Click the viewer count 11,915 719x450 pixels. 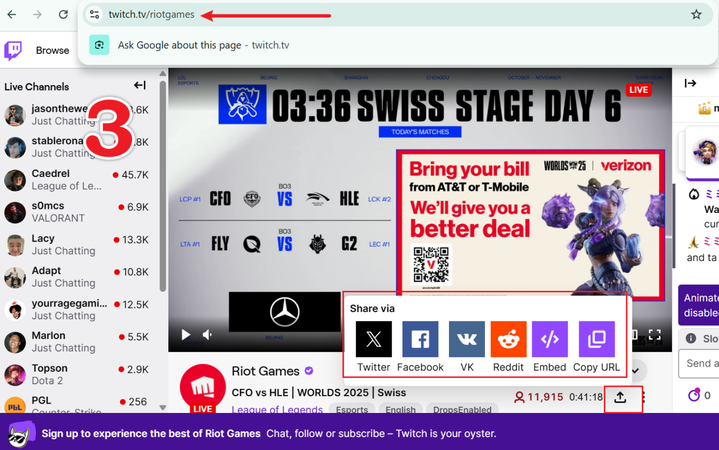pyautogui.click(x=539, y=397)
